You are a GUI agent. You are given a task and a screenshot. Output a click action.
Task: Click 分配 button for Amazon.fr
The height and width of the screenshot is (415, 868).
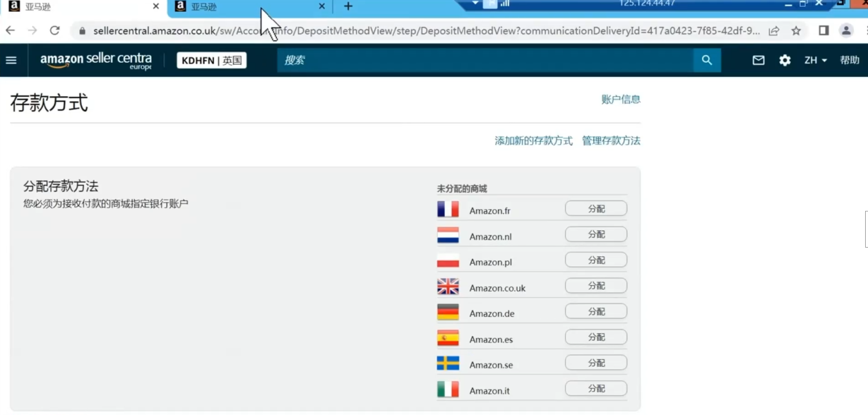(596, 209)
